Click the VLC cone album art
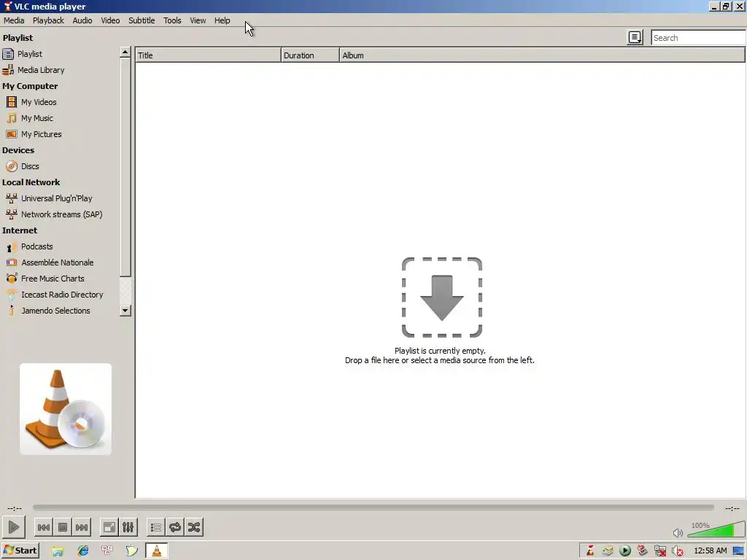 point(66,409)
